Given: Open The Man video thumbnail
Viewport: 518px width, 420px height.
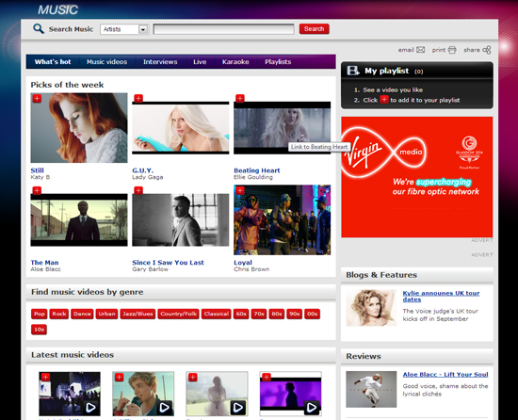Looking at the screenshot, I should [x=79, y=220].
